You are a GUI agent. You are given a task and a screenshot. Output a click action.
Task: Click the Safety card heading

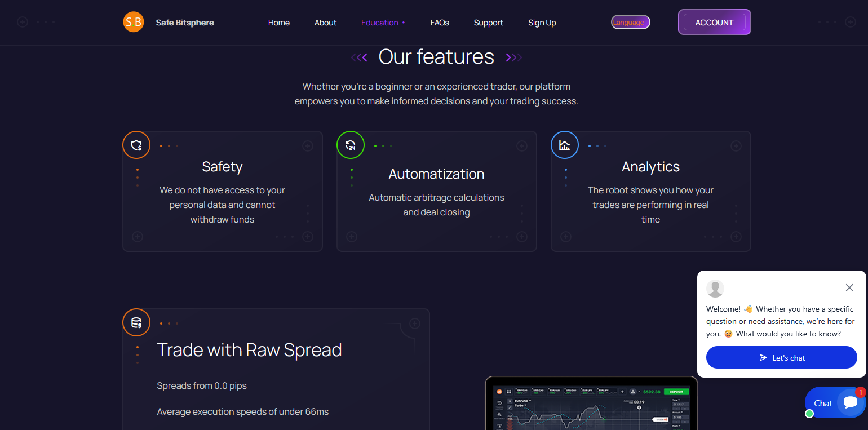[x=223, y=167]
